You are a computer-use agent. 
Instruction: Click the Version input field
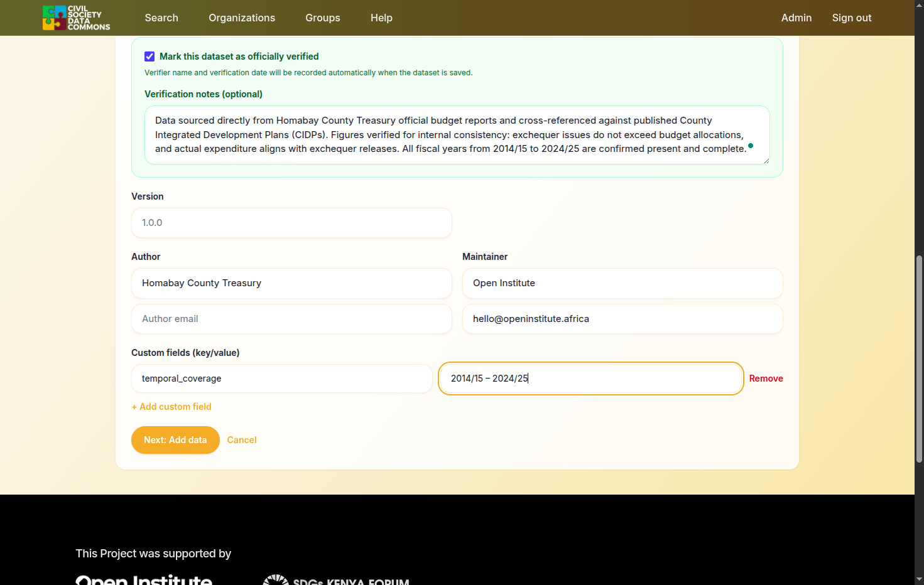click(x=291, y=223)
